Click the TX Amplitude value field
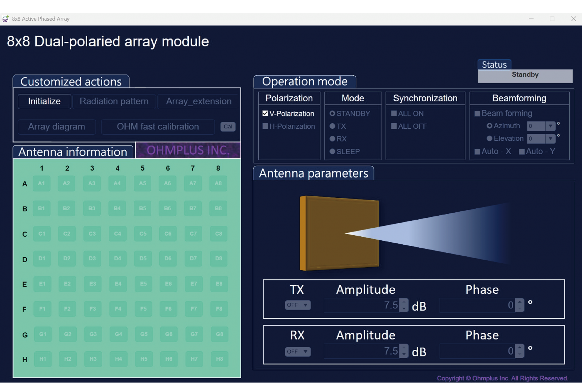Screen dimensions: 582x392 [x=361, y=305]
